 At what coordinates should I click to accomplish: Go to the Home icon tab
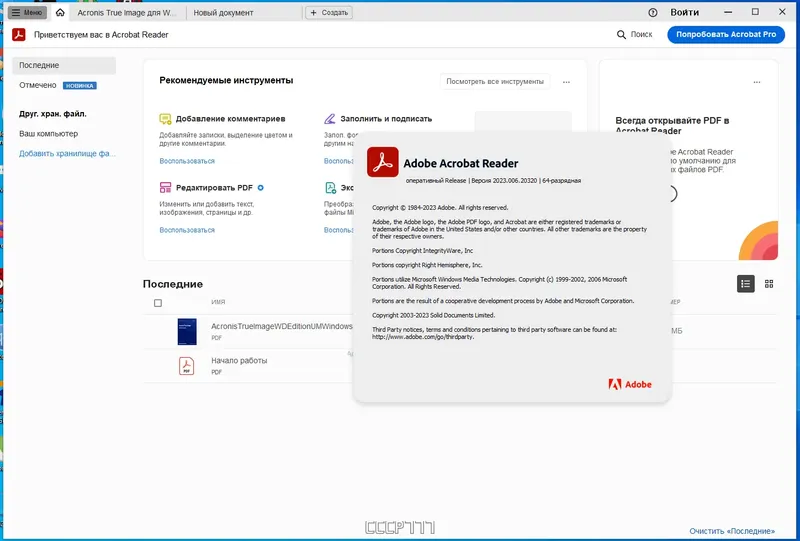(x=60, y=12)
